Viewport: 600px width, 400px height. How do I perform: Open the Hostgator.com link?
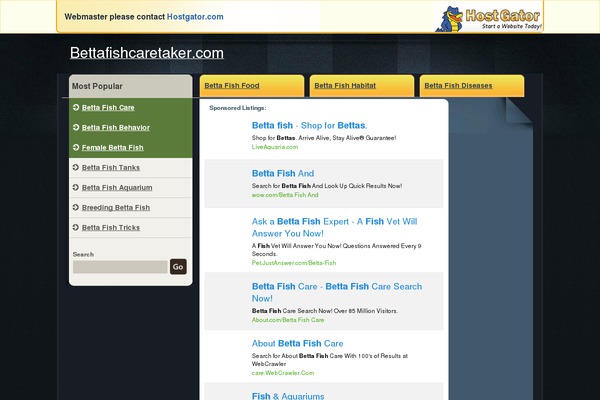click(x=195, y=17)
